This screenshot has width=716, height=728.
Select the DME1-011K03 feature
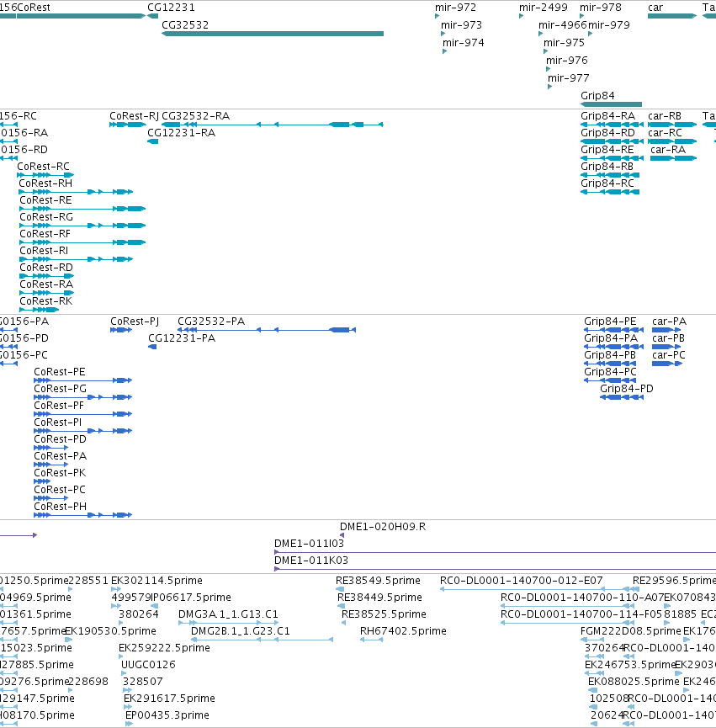tap(495, 569)
